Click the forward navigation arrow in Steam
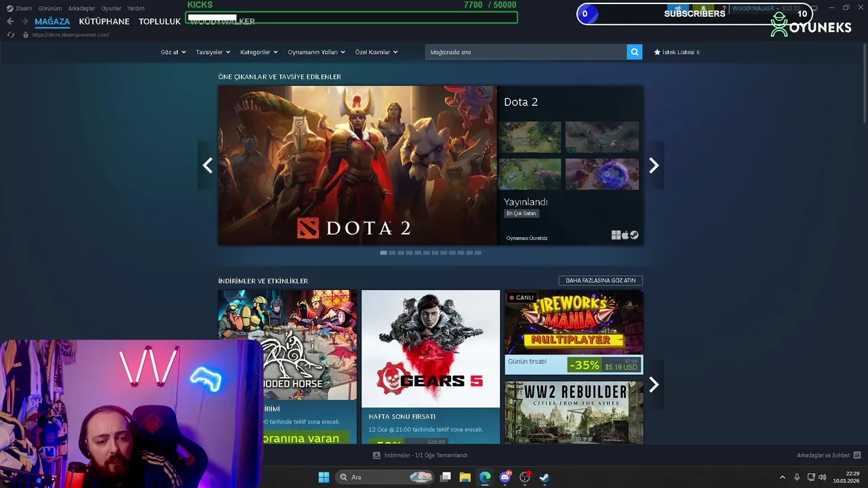This screenshot has height=488, width=868. pyautogui.click(x=25, y=22)
